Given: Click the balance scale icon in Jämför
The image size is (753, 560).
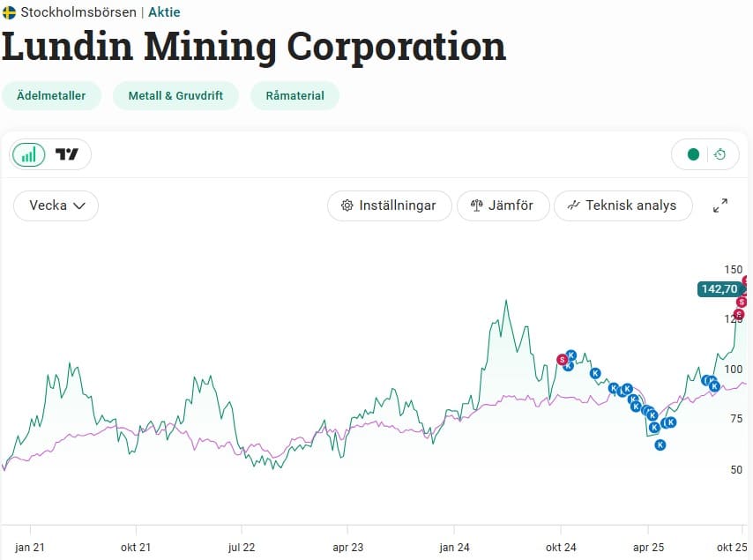Looking at the screenshot, I should click(x=477, y=205).
